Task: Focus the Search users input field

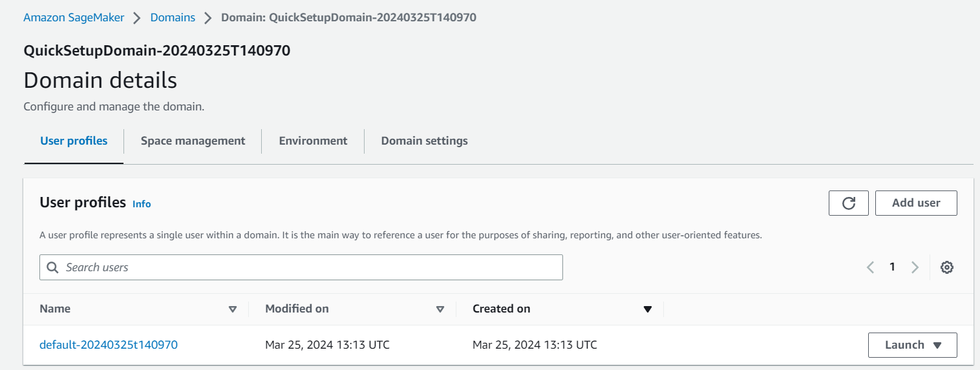Action: [x=301, y=267]
